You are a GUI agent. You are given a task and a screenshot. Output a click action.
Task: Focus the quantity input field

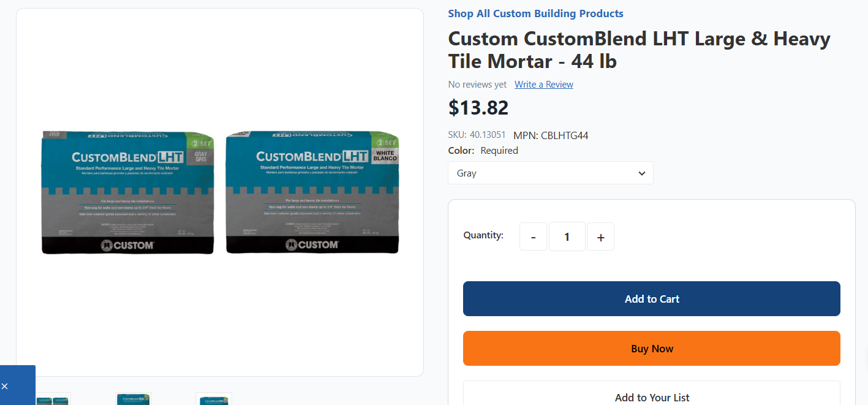(567, 237)
